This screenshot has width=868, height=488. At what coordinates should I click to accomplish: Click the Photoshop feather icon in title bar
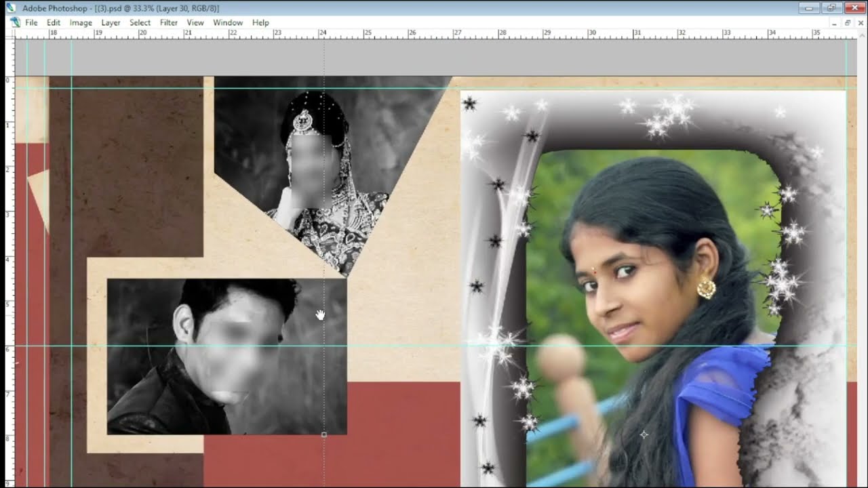tap(11, 8)
